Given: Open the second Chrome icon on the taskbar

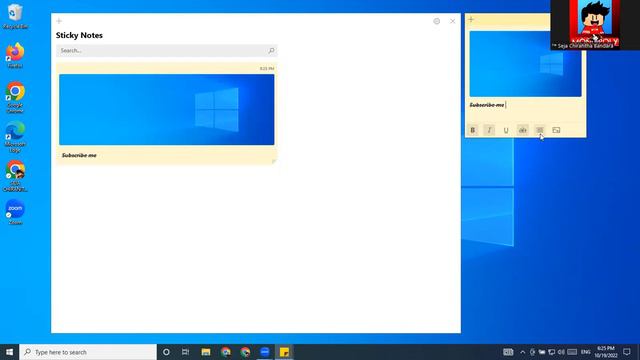Looking at the screenshot, I should [245, 352].
